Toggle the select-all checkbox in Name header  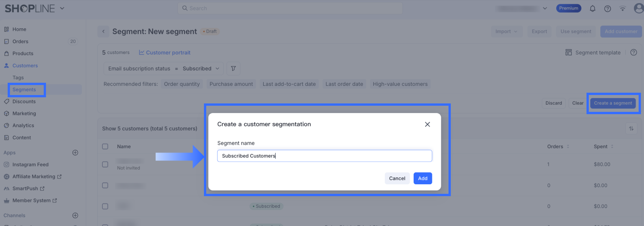click(105, 146)
